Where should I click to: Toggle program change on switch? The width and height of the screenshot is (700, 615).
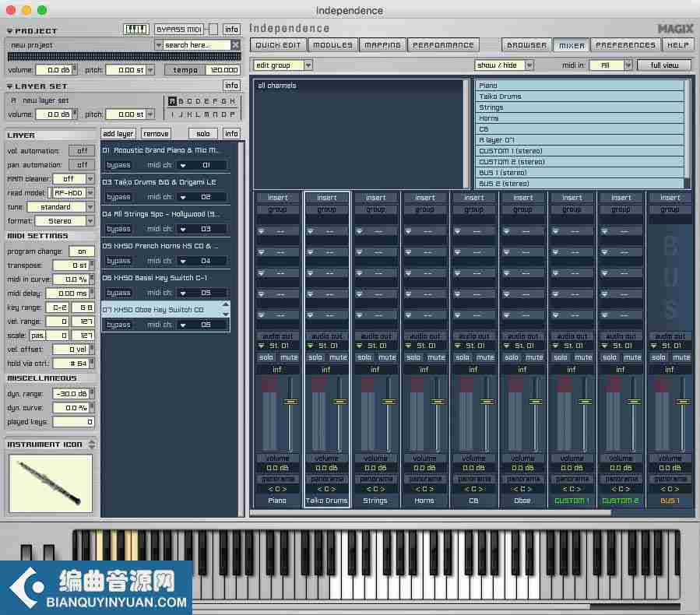pos(82,251)
